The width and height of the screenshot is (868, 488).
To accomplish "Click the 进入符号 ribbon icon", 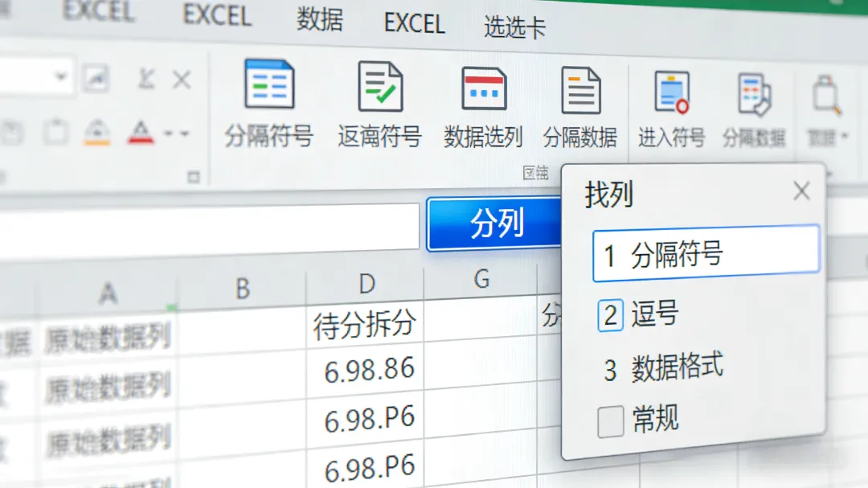I will click(x=671, y=92).
